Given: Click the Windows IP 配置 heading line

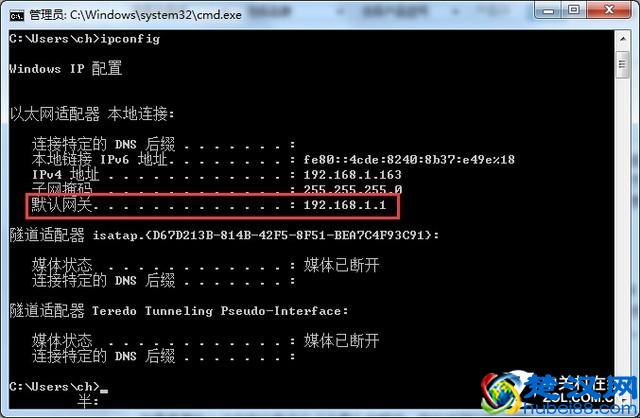Looking at the screenshot, I should 65,68.
